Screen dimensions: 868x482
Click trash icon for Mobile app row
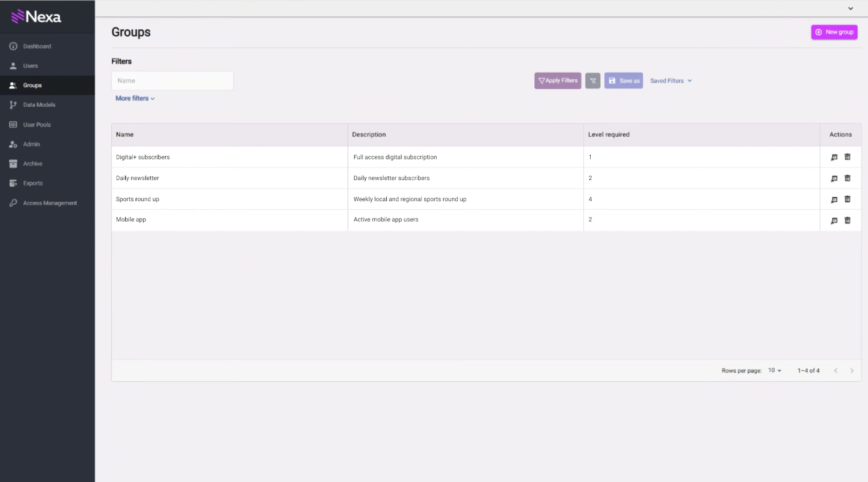point(847,220)
